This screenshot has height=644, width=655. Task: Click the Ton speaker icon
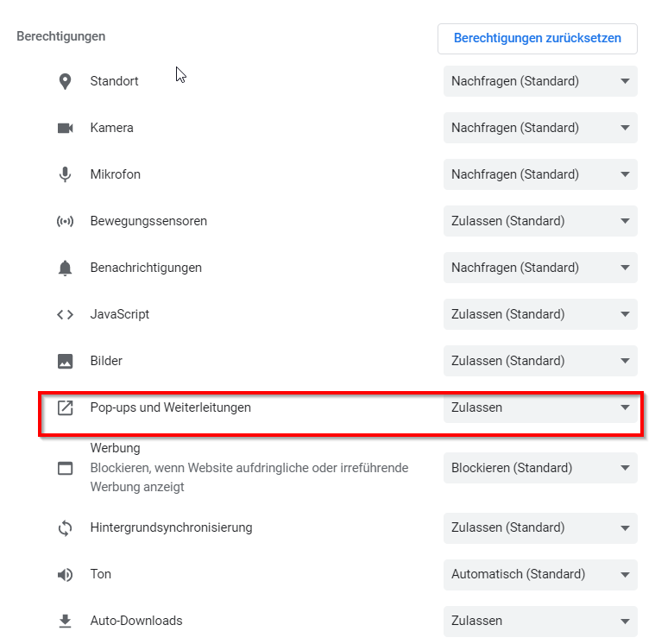point(66,575)
